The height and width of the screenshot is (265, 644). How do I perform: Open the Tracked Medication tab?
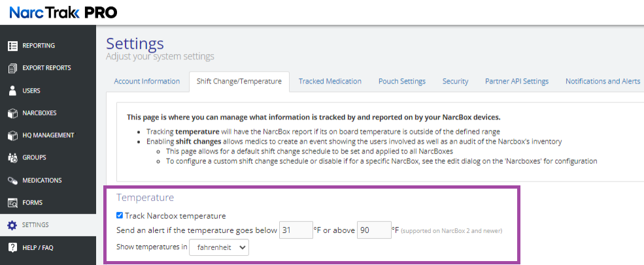[x=330, y=82]
